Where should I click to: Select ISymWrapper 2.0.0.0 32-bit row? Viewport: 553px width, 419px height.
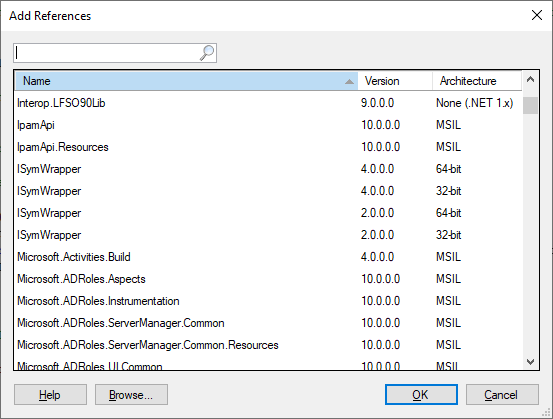click(268, 235)
